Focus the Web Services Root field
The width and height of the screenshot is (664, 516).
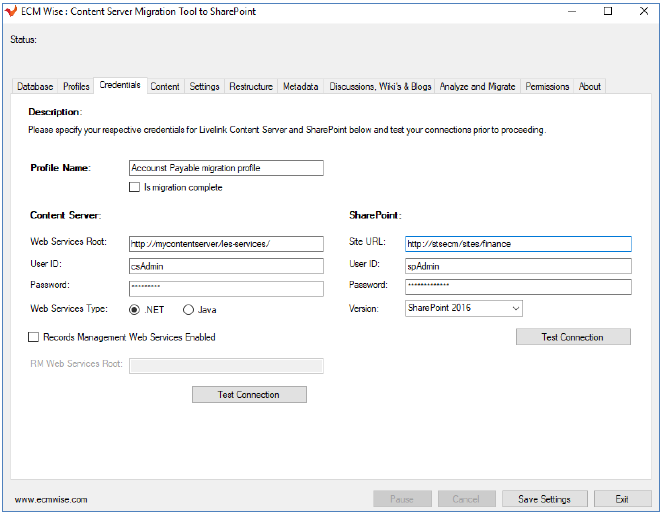tap(226, 244)
